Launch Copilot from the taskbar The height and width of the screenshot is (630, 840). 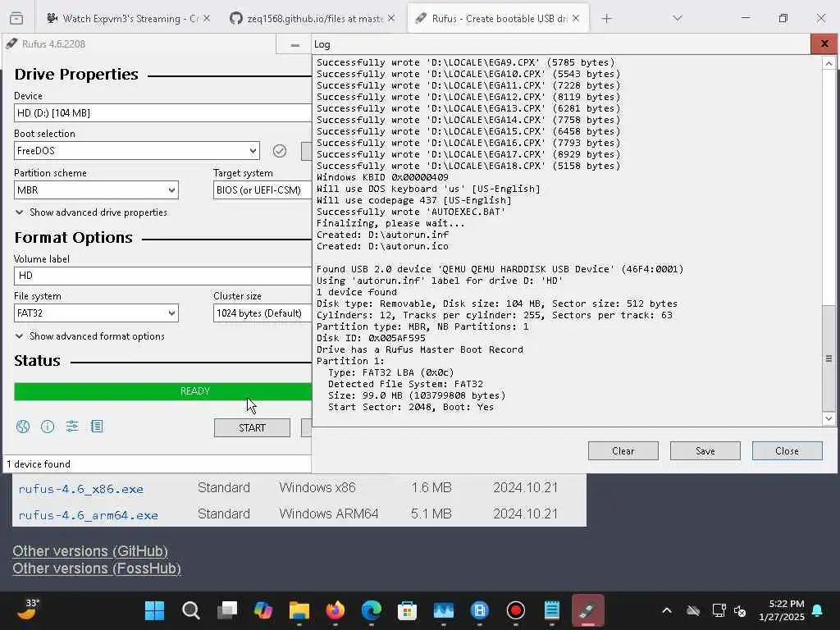263,610
